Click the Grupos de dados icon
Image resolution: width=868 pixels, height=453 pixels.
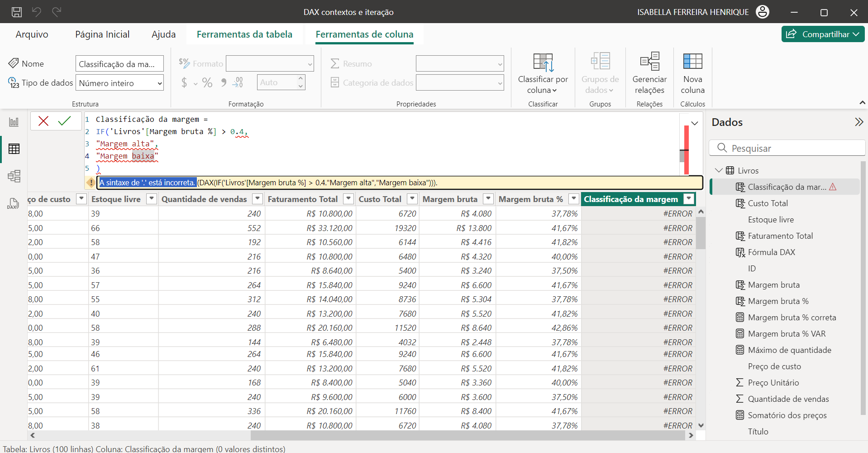pos(600,61)
